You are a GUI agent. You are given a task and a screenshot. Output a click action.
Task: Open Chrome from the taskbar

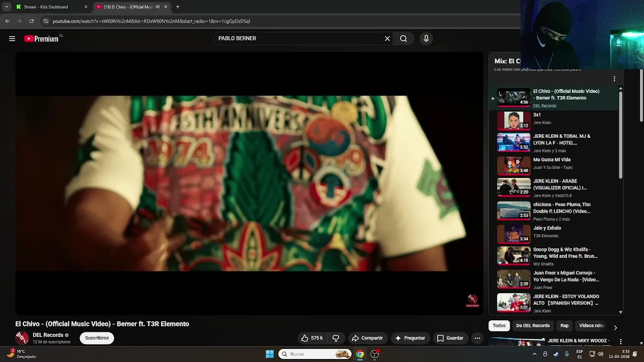[360, 354]
